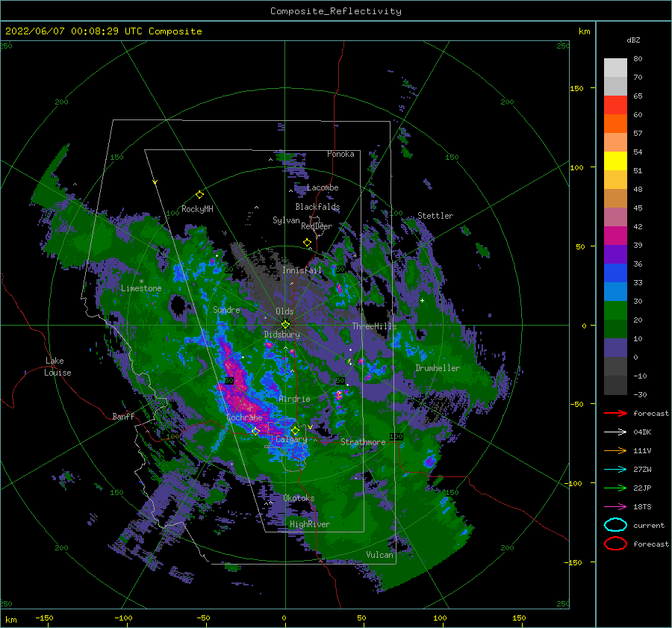
Task: Click the green 22JP arrow icon
Action: pos(615,488)
